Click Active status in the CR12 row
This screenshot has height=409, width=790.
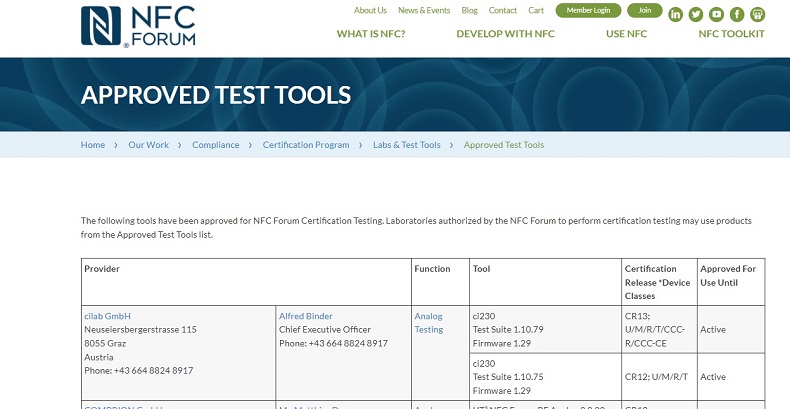(713, 377)
